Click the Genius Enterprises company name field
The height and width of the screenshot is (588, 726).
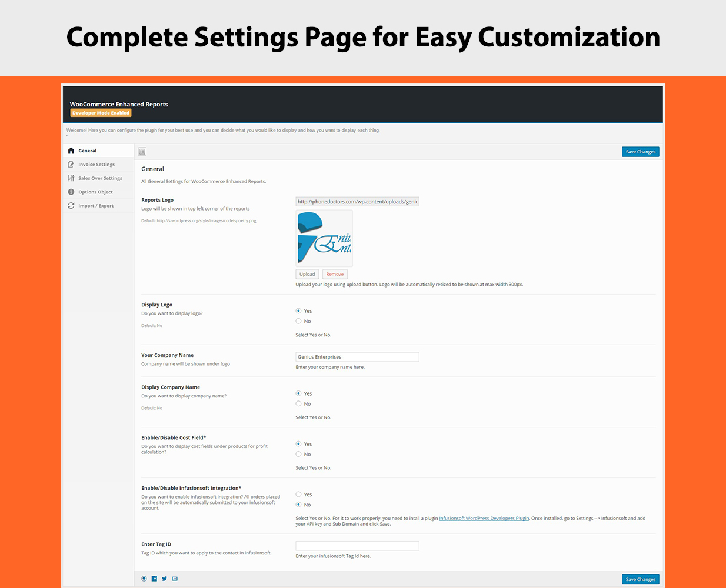coord(357,357)
